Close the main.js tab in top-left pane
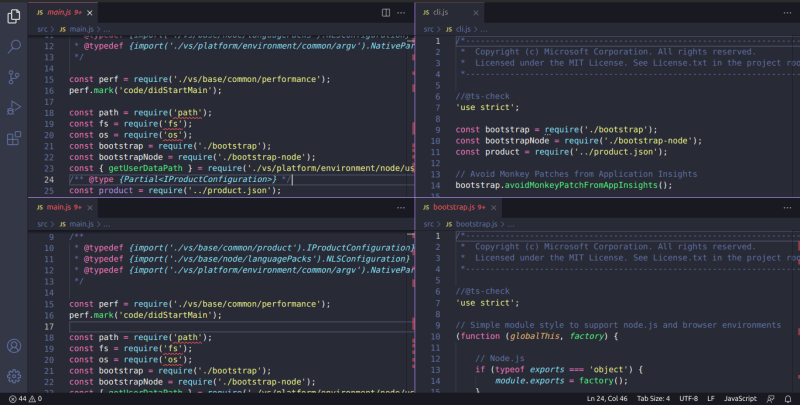This screenshot has height=405, width=800. tap(90, 13)
